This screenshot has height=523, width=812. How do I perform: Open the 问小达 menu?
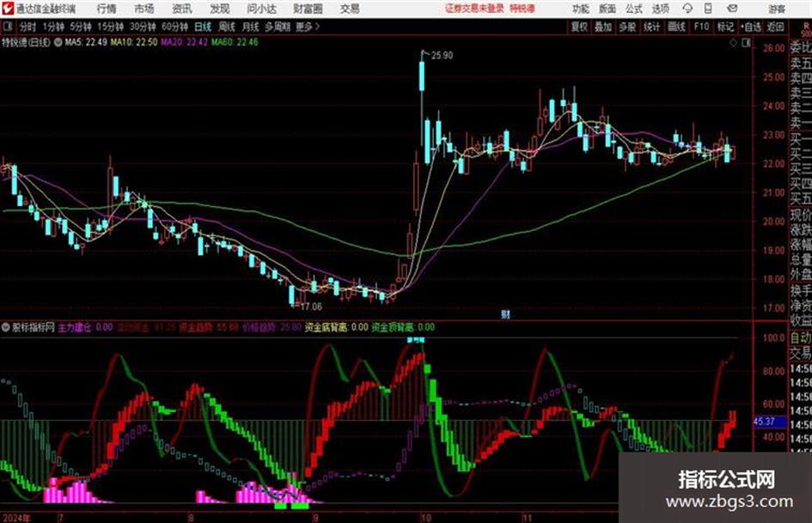click(x=261, y=9)
